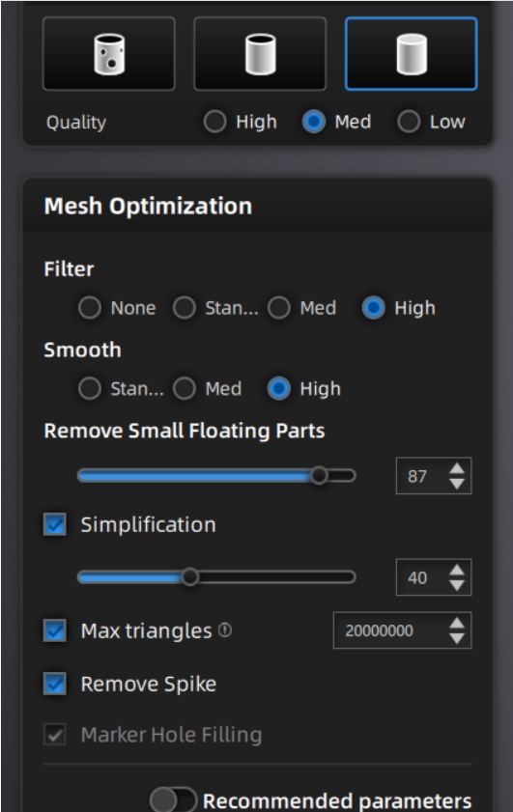Select the semi-watertight open-top cylinder icon

tap(260, 54)
